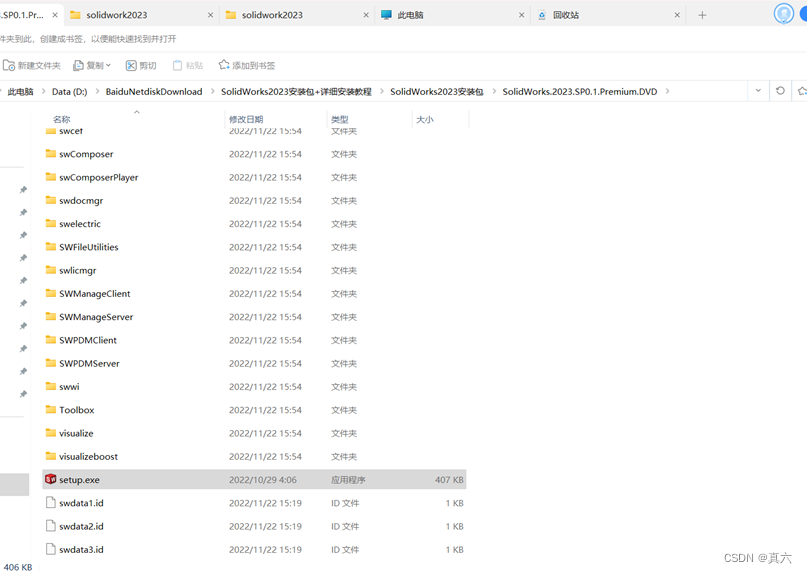Click the setup.exe SolidWorks installer icon
The height and width of the screenshot is (573, 807).
coord(50,479)
